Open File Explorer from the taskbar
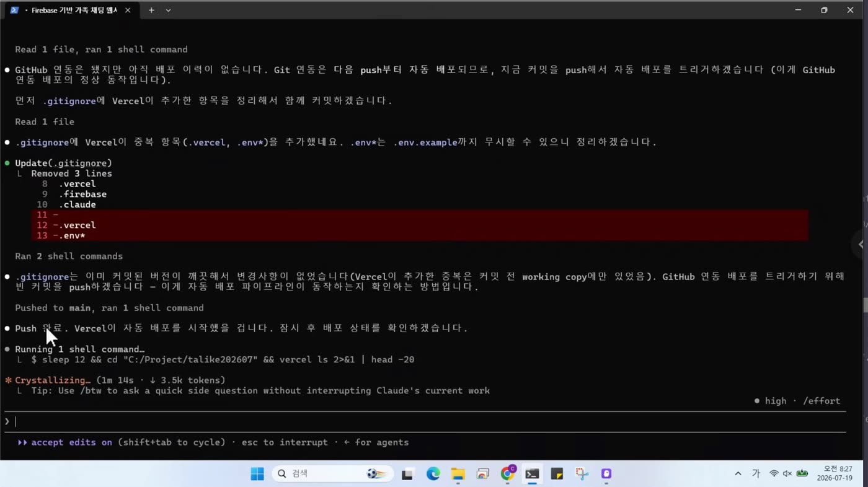This screenshot has height=487, width=868. click(x=458, y=474)
